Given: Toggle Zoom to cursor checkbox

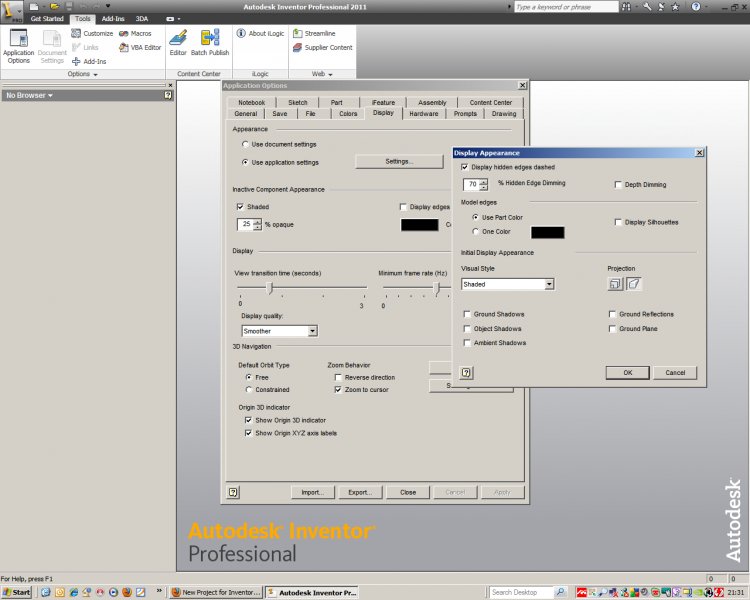Looking at the screenshot, I should (x=338, y=389).
